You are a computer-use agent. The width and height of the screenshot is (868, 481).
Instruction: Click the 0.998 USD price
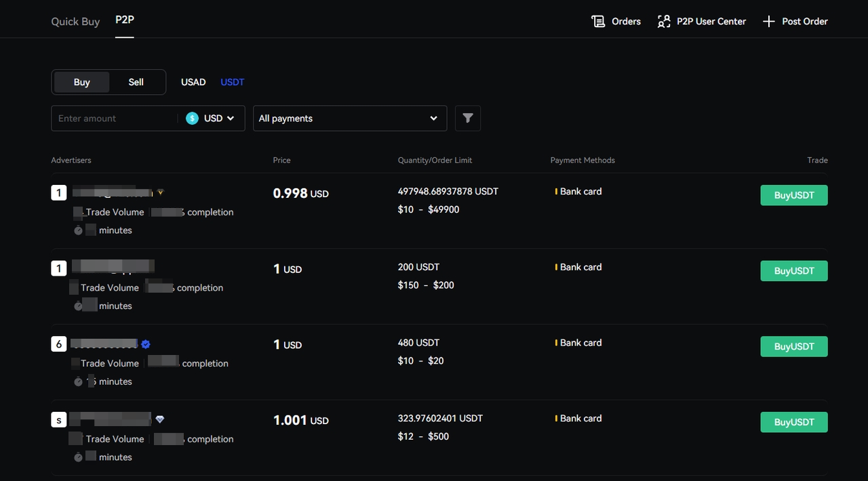[x=300, y=194]
